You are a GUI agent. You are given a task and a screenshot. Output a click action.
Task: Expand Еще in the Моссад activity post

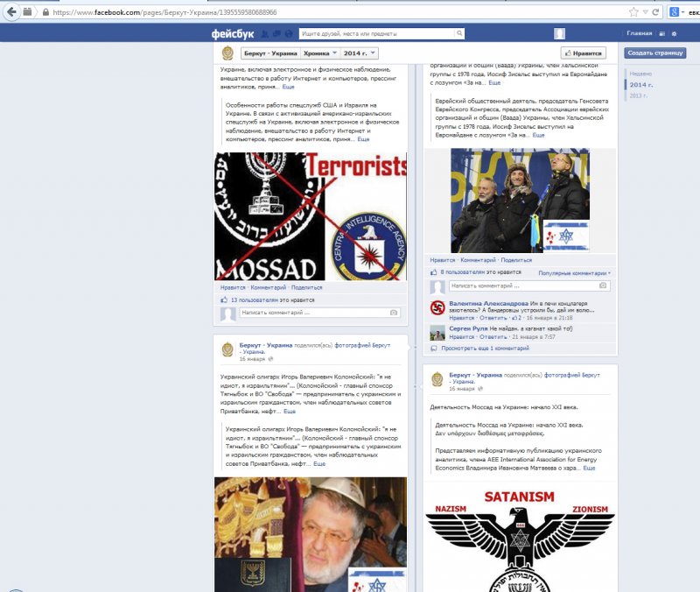pyautogui.click(x=589, y=469)
